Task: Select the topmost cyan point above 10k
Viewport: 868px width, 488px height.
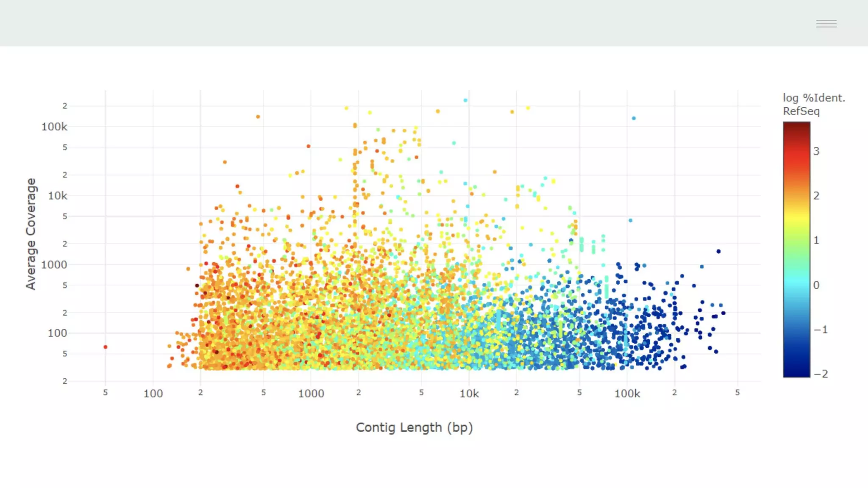Action: [465, 100]
